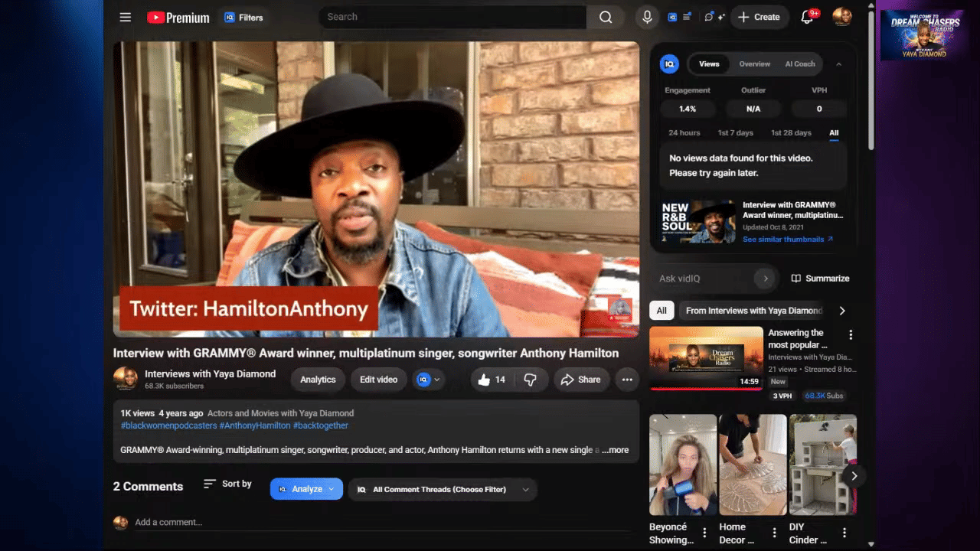Collapse the vidIQ panel with the chevron
The width and height of the screenshot is (980, 551).
(x=838, y=64)
